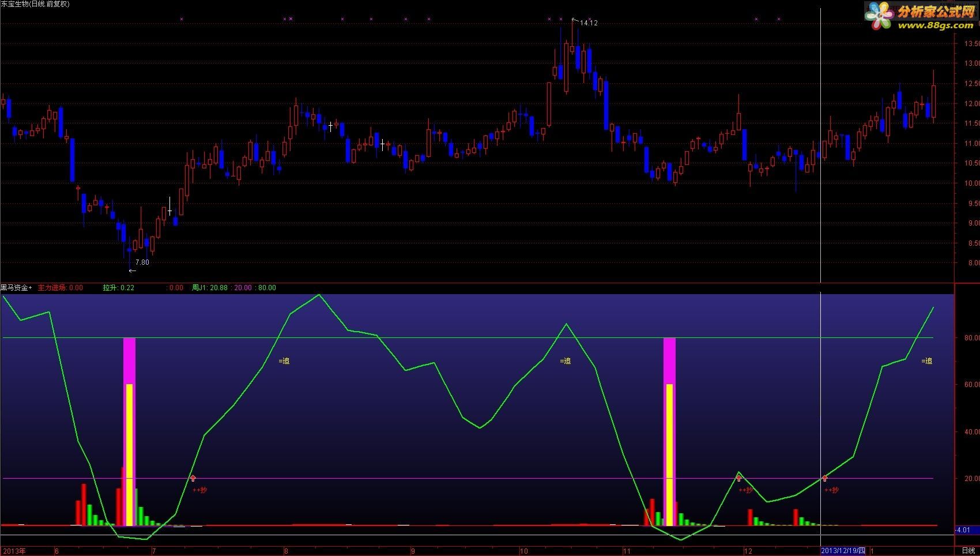
Task: Click the 日线 period button in the corner
Action: [968, 551]
